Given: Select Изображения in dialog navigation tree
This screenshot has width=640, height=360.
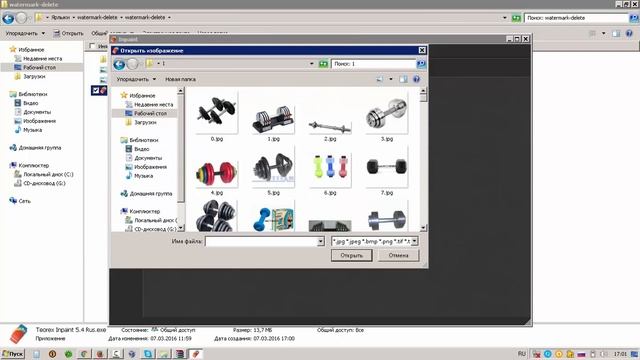Looking at the screenshot, I should [x=150, y=167].
